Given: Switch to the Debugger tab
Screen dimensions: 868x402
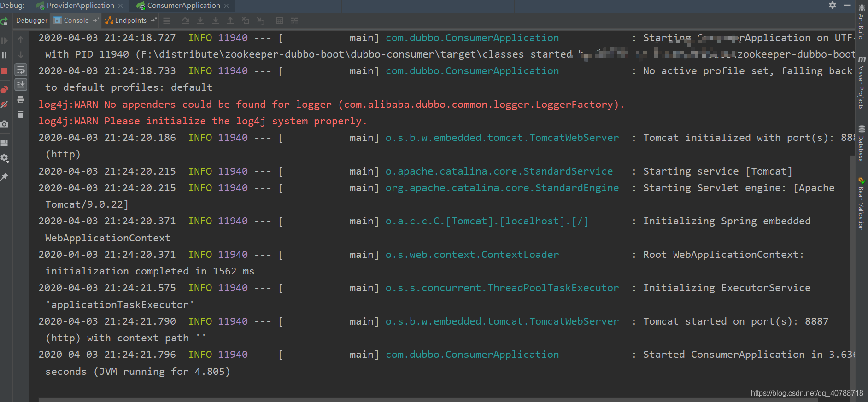Looking at the screenshot, I should 32,20.
